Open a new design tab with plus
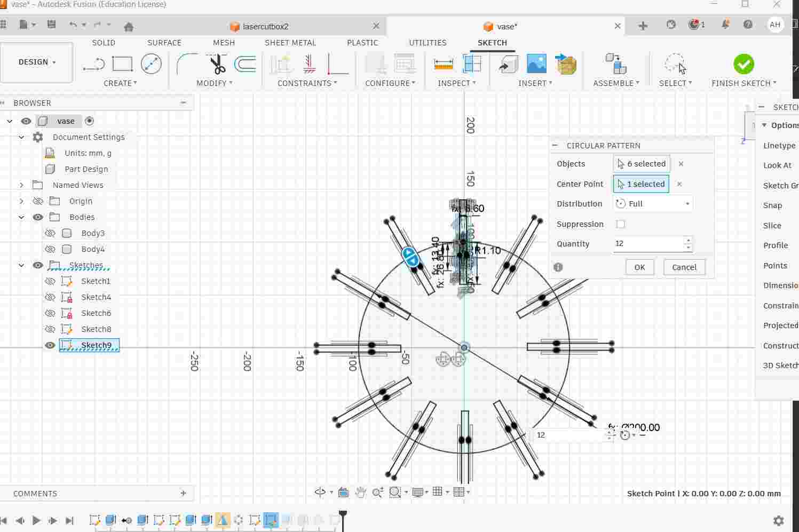 643,26
